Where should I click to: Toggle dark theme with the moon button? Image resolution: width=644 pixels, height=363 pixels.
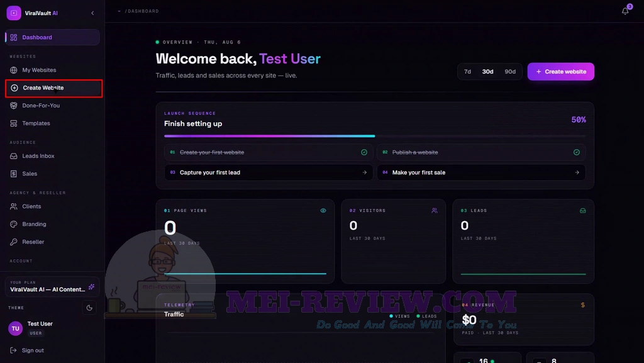[89, 308]
